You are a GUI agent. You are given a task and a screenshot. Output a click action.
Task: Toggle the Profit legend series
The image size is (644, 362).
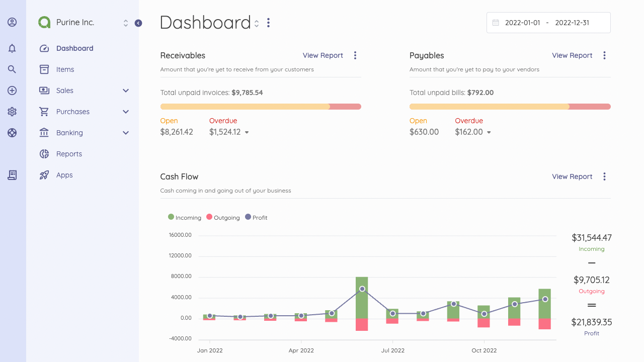[256, 217]
